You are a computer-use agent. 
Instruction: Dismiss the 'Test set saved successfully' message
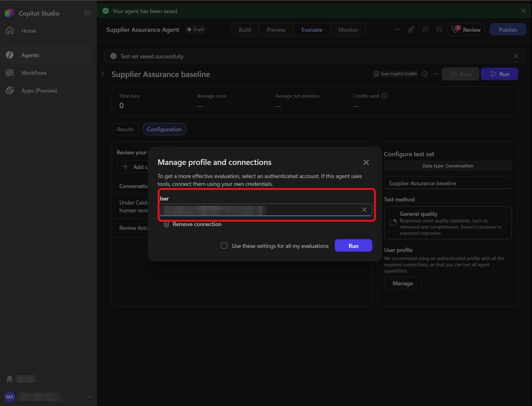click(515, 56)
